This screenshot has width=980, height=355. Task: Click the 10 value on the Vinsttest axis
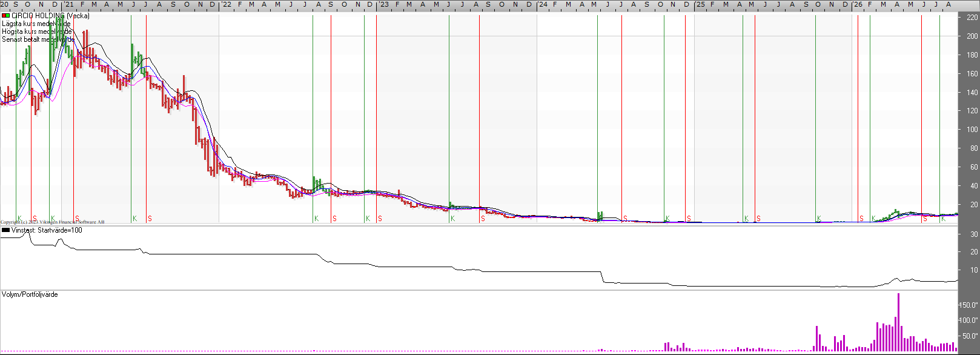pyautogui.click(x=974, y=270)
